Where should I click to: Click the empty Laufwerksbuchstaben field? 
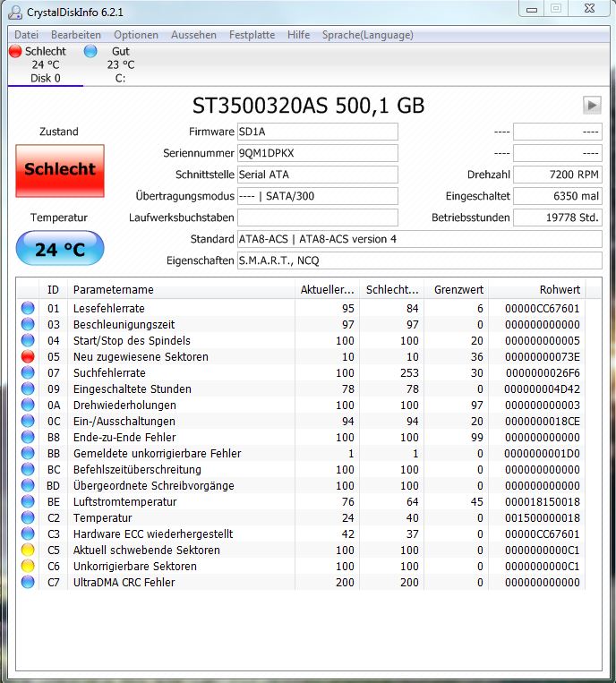(318, 217)
